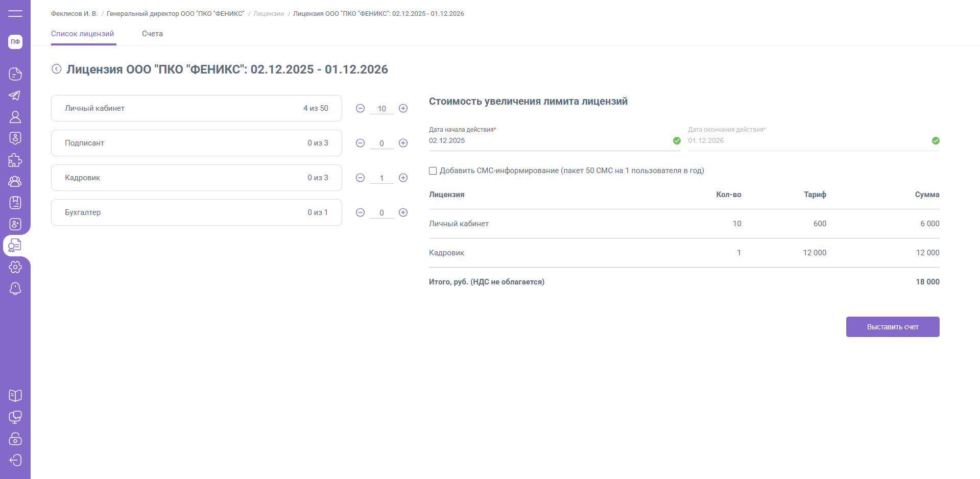Open the padlock icon in sidebar
The width and height of the screenshot is (980, 479).
(x=15, y=439)
